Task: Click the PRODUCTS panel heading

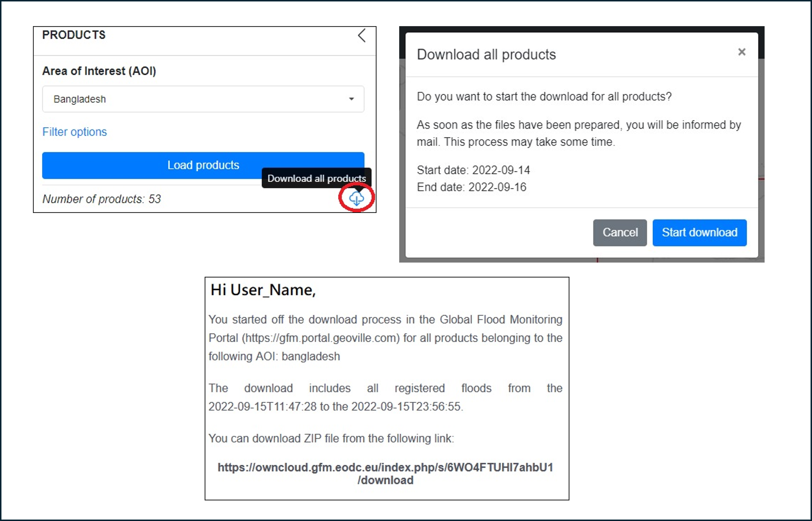Action: tap(74, 35)
